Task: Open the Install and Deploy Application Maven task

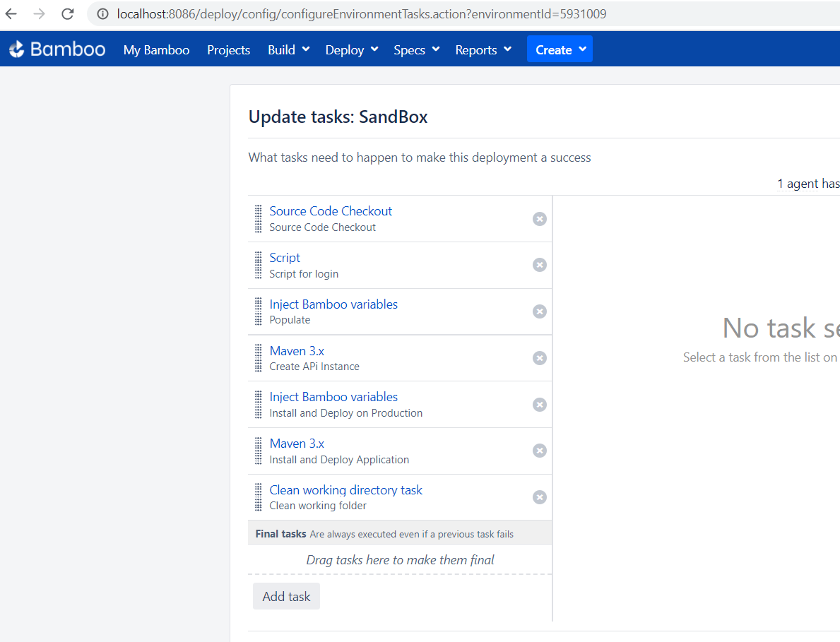Action: click(x=297, y=444)
